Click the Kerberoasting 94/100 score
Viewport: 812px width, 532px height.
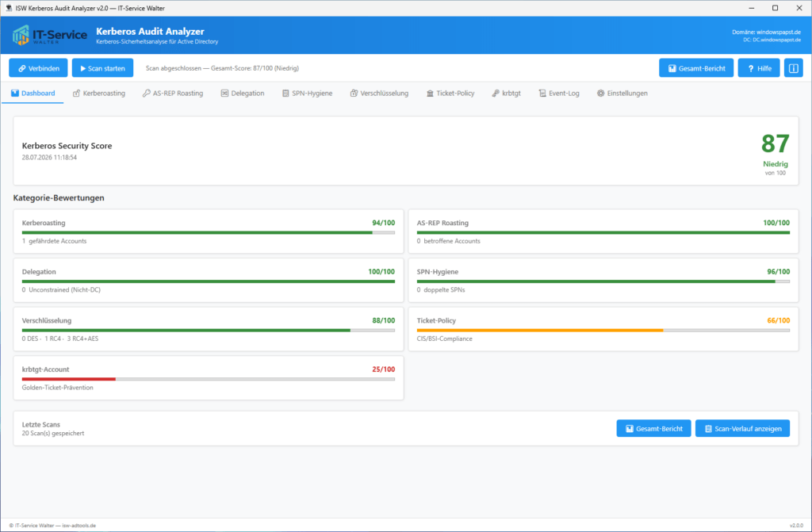[383, 223]
